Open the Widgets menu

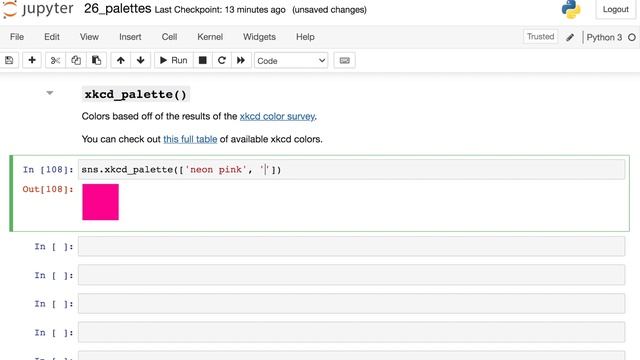coord(259,37)
